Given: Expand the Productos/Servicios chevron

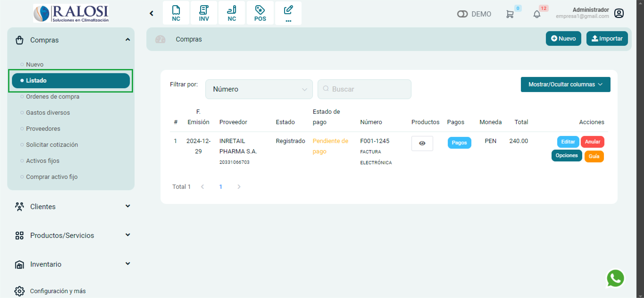Looking at the screenshot, I should [x=128, y=235].
